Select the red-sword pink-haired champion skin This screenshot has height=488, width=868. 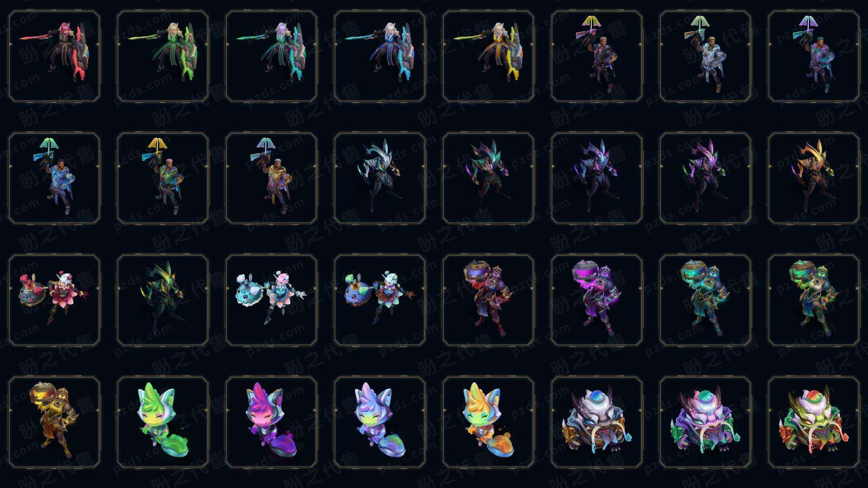tap(54, 56)
